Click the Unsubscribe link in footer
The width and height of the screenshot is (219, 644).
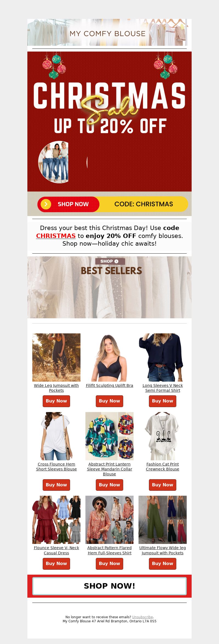[142, 617]
